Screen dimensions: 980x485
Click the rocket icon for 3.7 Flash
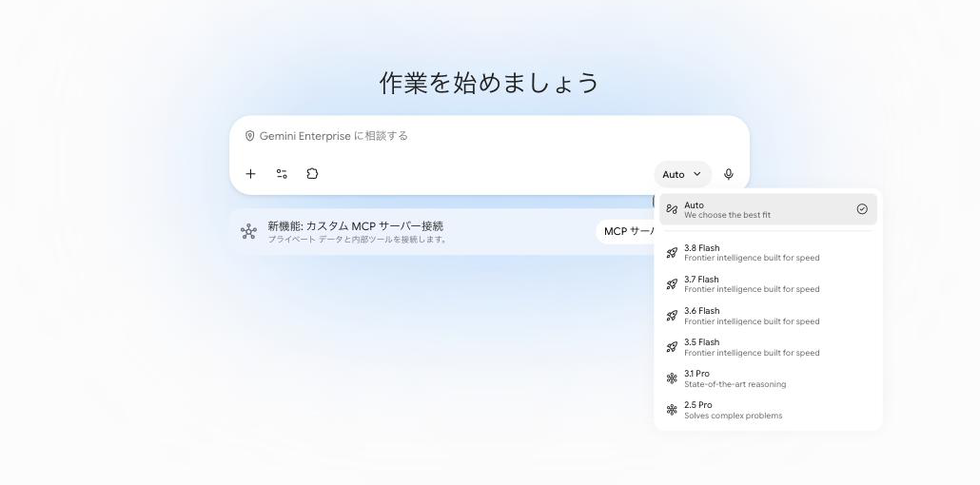(672, 283)
